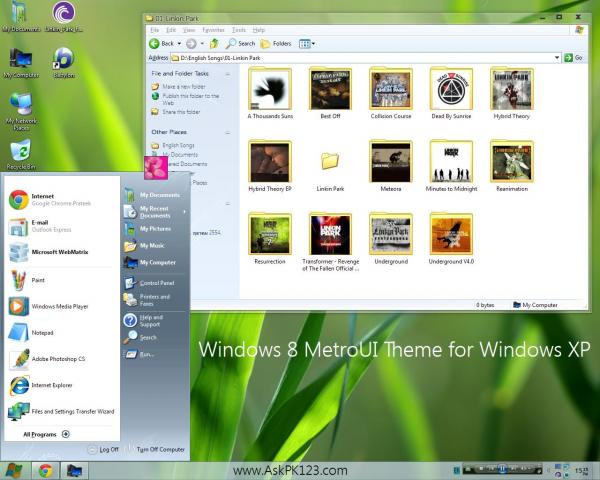
Task: Open Google Chrome Internet entry in Start menu
Action: coord(61,199)
